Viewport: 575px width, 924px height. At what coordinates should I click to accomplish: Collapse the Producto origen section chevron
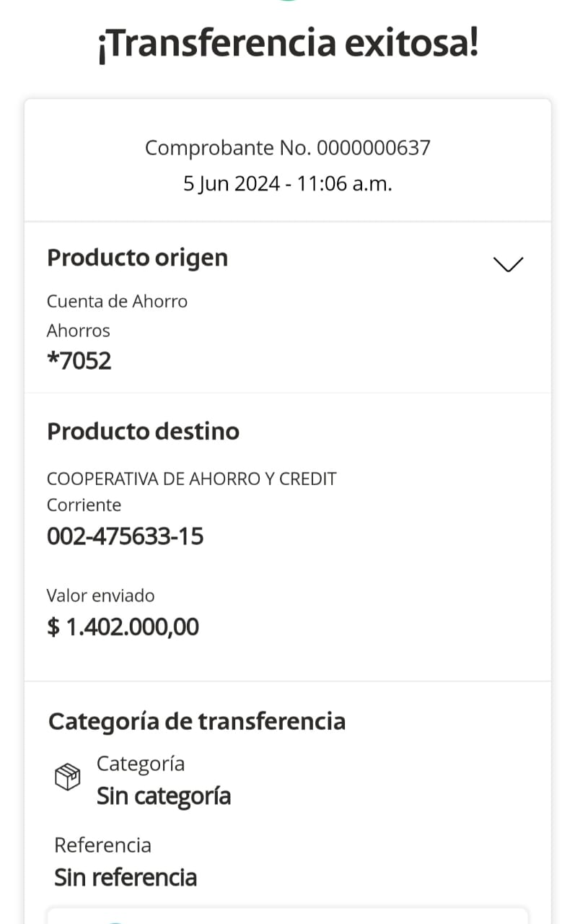(x=508, y=264)
